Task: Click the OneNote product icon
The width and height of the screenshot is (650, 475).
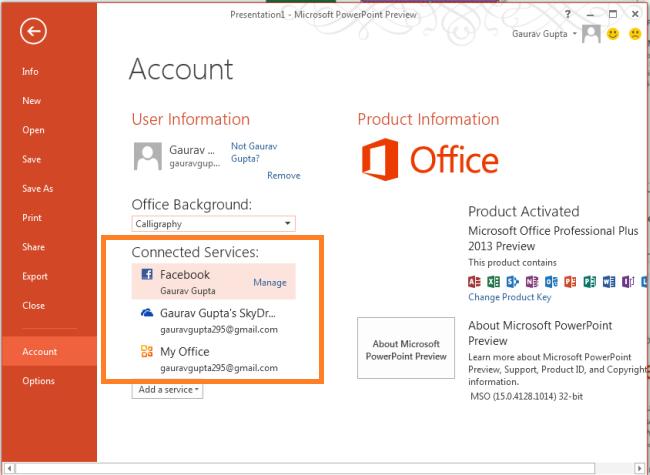Action: 532,282
